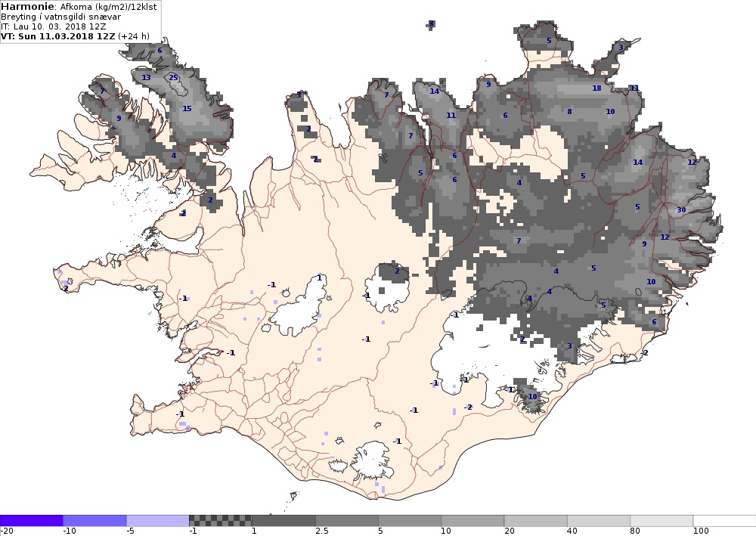Select the white legend swatch above 100

(725, 521)
